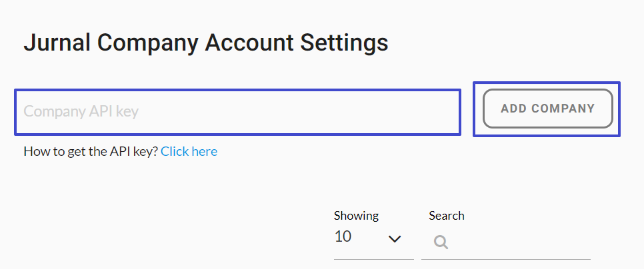
Task: Expand the Showing rows dropdown
Action: click(373, 238)
